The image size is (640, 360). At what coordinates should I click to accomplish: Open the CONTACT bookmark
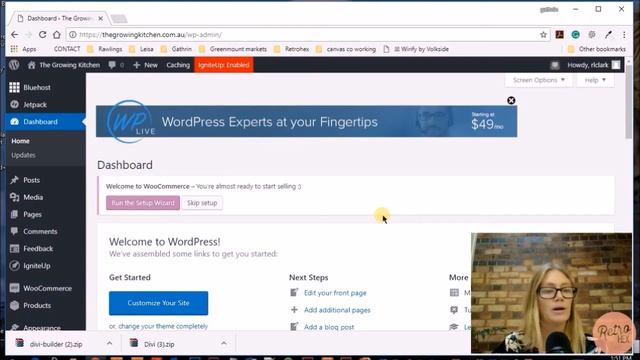click(x=67, y=49)
